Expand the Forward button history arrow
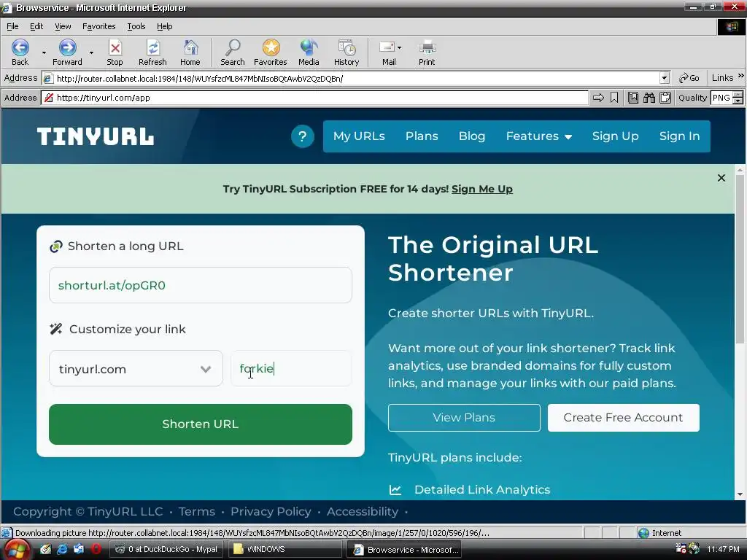This screenshot has width=747, height=560. pos(91,52)
